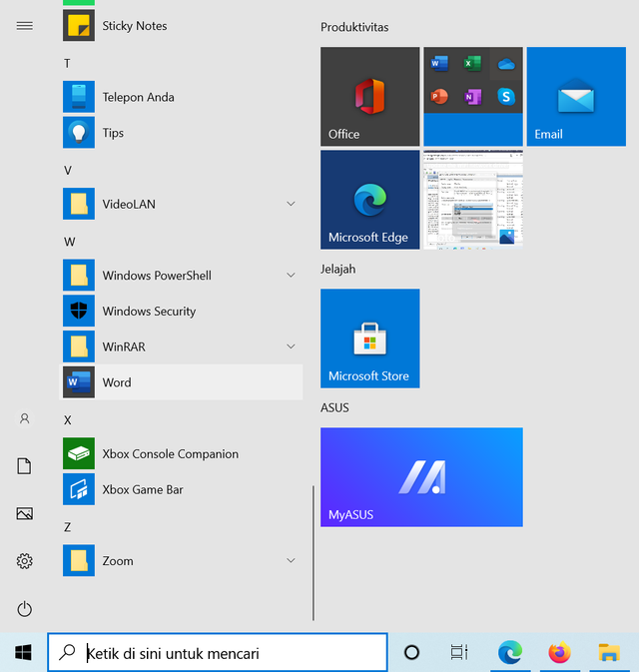Open Xbox Console Companion
Viewport: 639px width, 672px height.
pyautogui.click(x=181, y=453)
